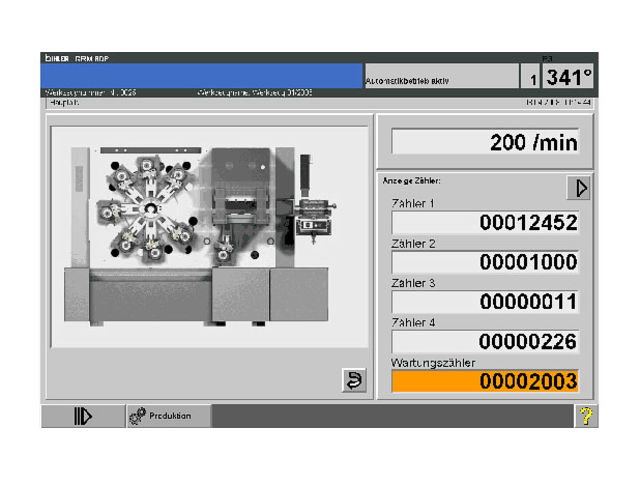Click the blue message bar at the top
The width and height of the screenshot is (640, 480).
click(202, 76)
